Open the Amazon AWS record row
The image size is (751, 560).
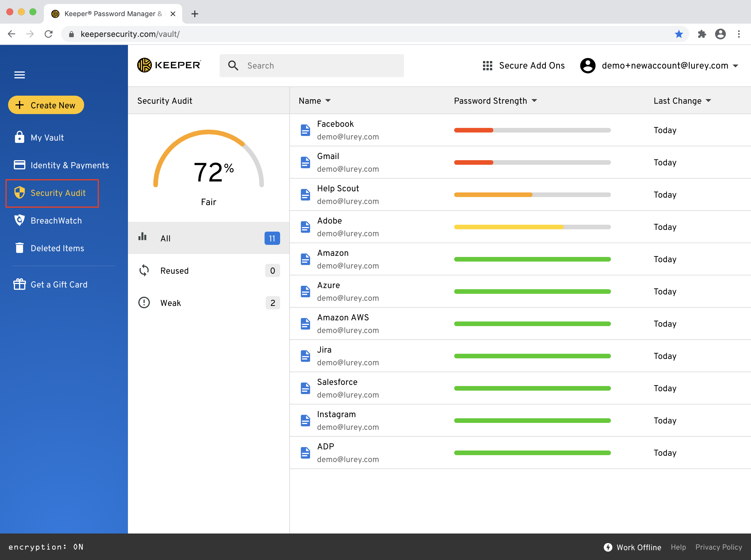click(x=520, y=324)
